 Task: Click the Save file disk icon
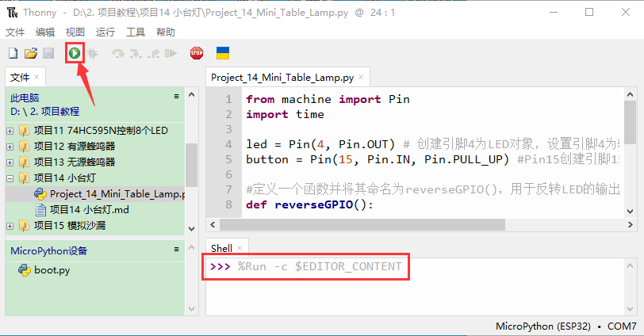coord(48,54)
